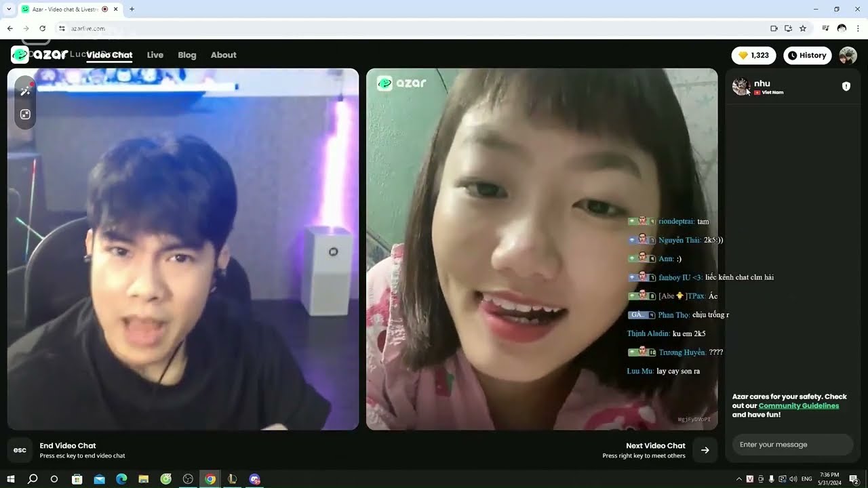Viewport: 868px width, 488px height.
Task: Reload the page
Action: pos(42,28)
